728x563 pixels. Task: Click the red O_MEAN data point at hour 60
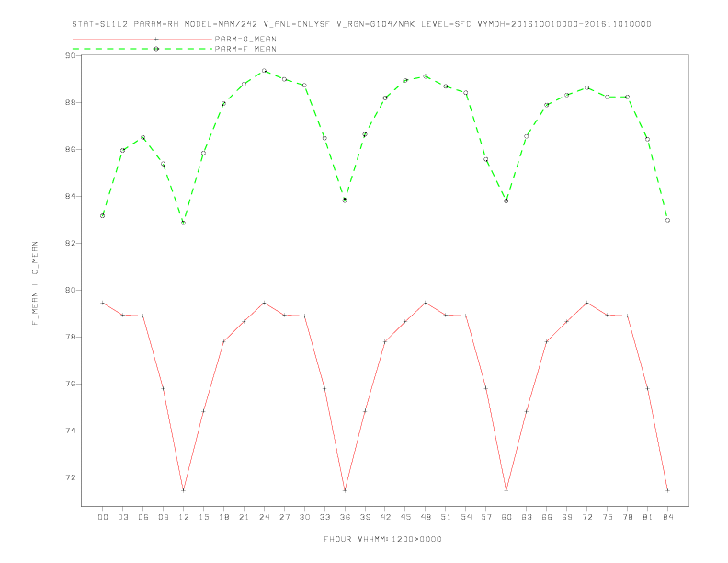click(506, 490)
